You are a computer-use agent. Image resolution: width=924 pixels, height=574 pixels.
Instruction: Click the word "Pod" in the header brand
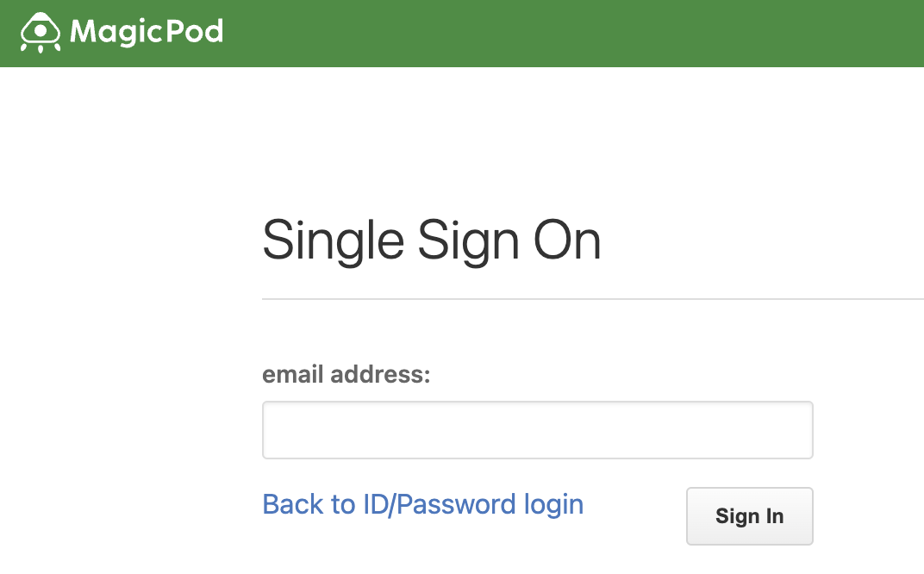195,31
